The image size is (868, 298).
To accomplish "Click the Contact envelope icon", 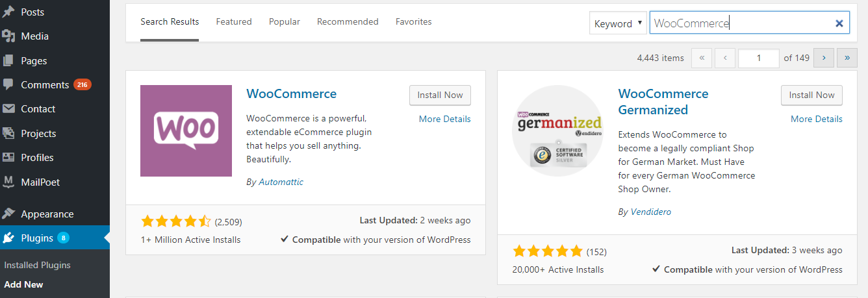I will pos(8,109).
